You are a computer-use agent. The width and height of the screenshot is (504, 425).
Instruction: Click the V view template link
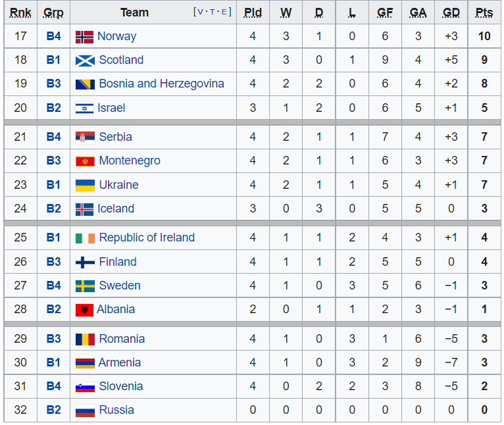[x=200, y=12]
